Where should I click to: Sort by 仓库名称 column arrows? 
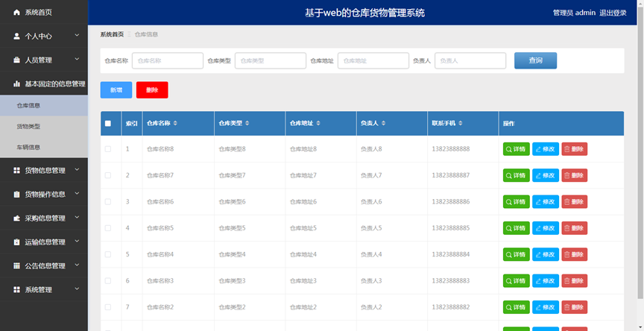click(175, 123)
